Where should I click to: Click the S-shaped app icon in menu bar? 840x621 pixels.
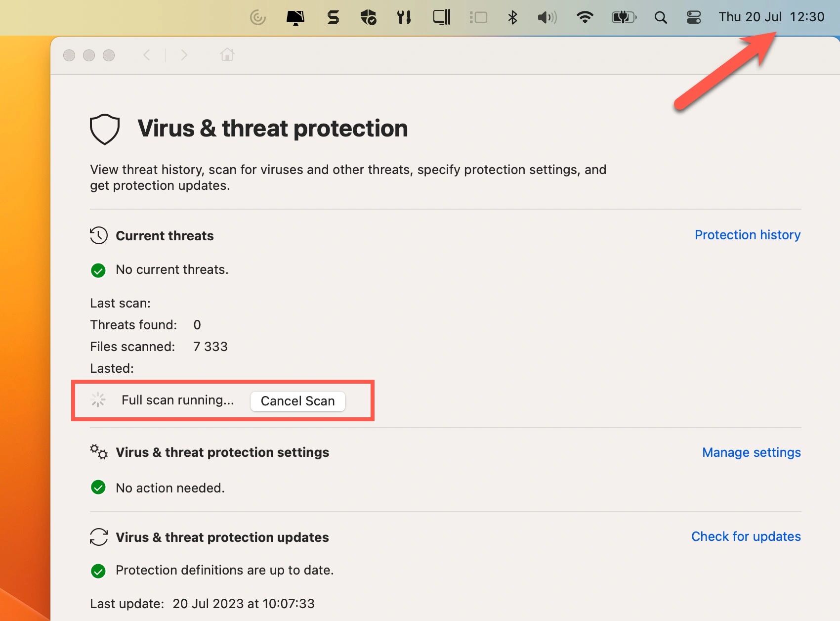pyautogui.click(x=333, y=18)
